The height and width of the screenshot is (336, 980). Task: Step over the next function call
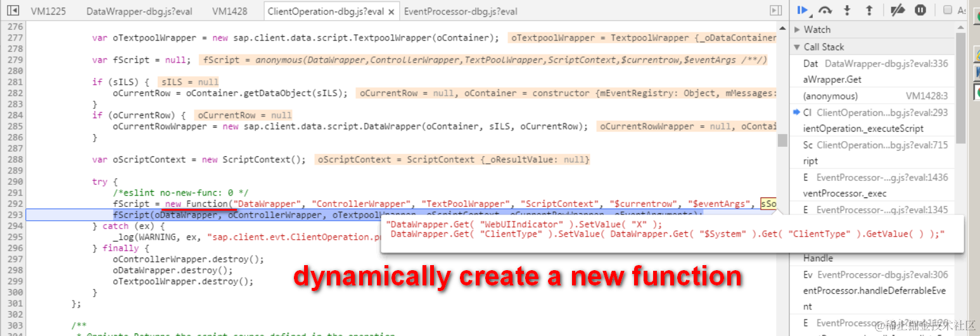point(825,10)
